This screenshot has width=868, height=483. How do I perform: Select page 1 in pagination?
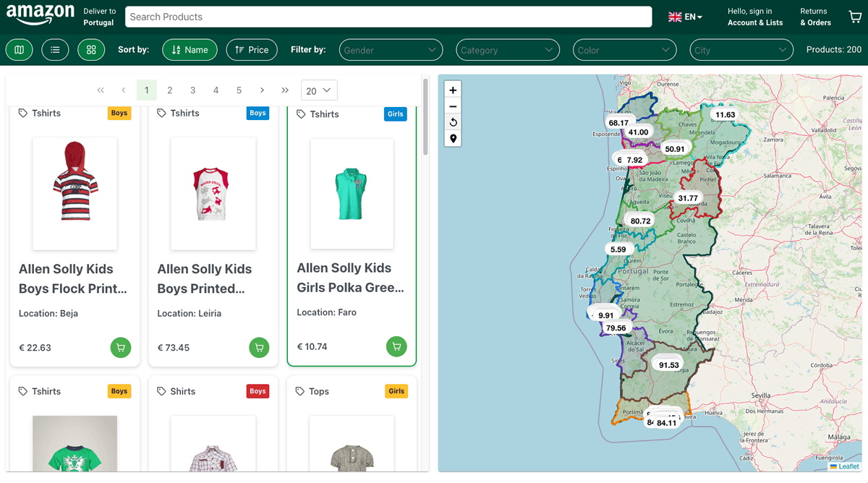click(x=147, y=90)
